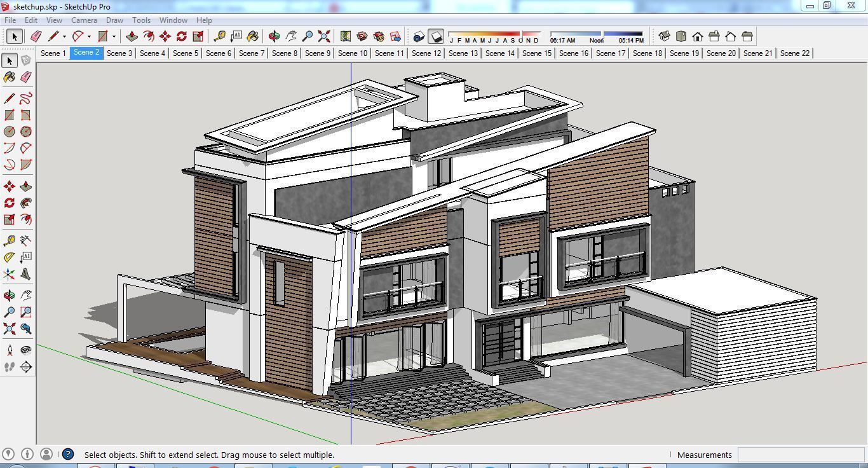Open the 3D Warehouse
Image resolution: width=868 pixels, height=468 pixels.
click(x=362, y=36)
